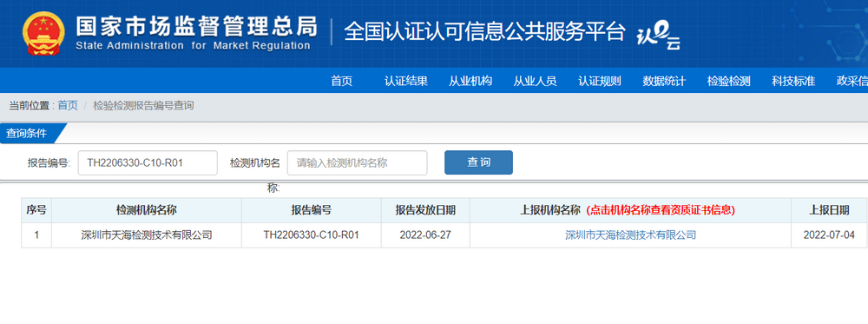Click the sequence number 1 cell

coord(36,235)
